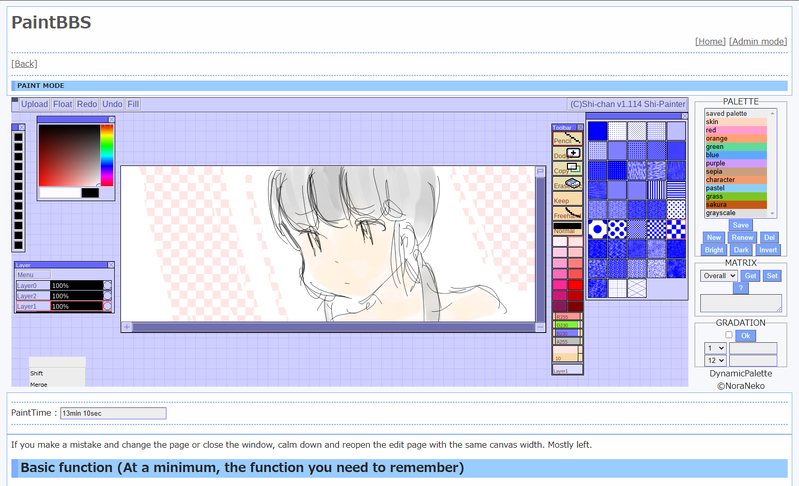Click the Normal blend mode button

tap(567, 228)
